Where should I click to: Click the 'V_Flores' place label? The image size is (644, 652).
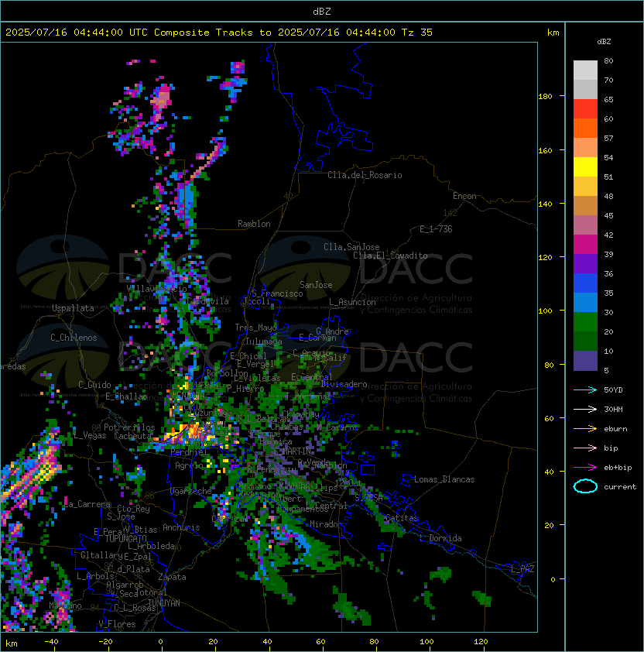click(117, 624)
